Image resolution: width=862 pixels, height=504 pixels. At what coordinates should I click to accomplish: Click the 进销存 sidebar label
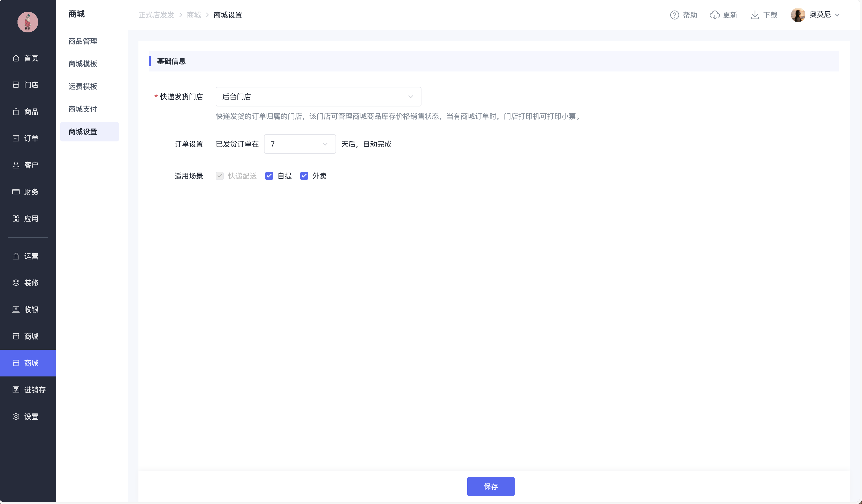pos(35,390)
